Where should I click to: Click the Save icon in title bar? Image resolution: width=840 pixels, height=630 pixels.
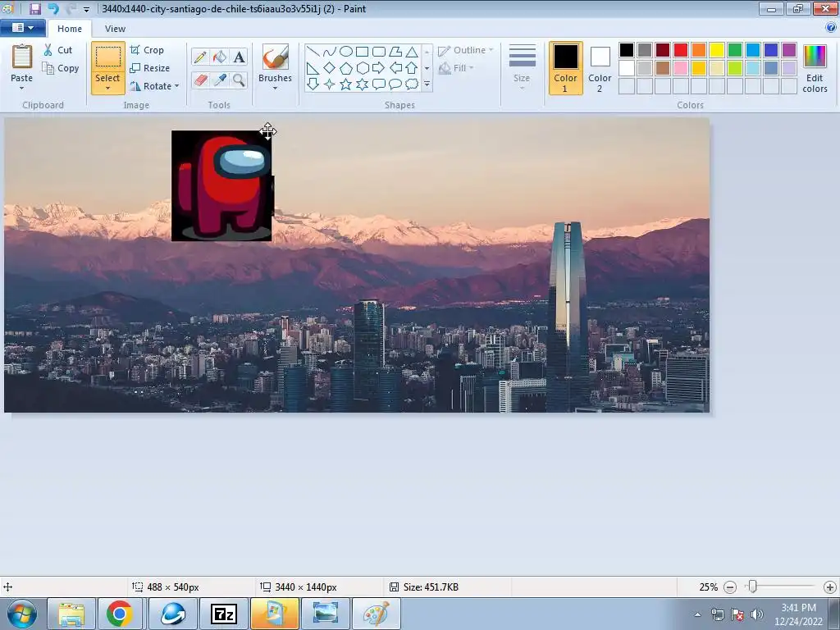click(x=34, y=8)
